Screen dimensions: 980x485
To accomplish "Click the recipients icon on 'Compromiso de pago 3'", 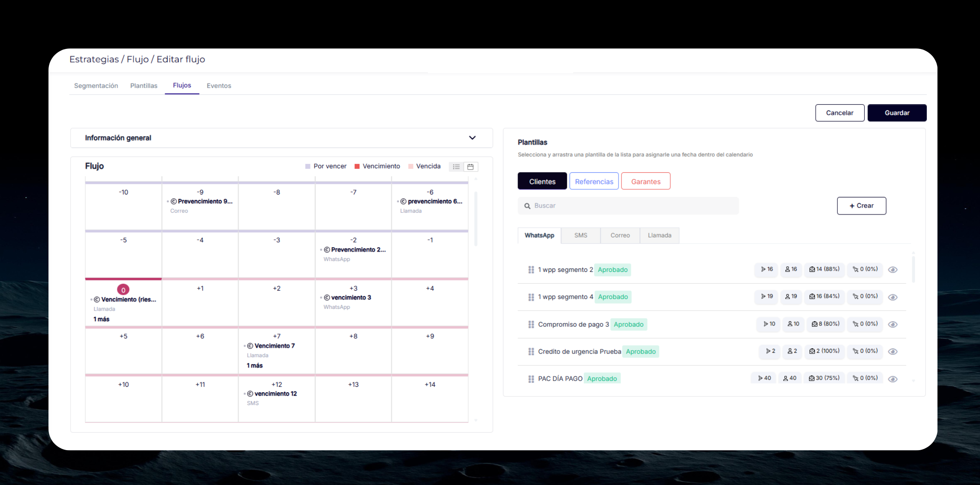I will pyautogui.click(x=790, y=324).
